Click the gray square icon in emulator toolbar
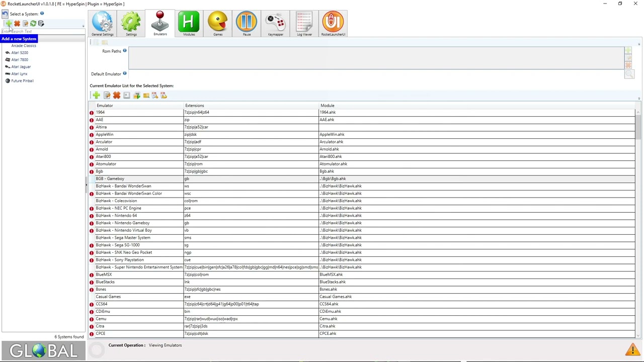Viewport: 644px width, 362px height. pos(127,96)
